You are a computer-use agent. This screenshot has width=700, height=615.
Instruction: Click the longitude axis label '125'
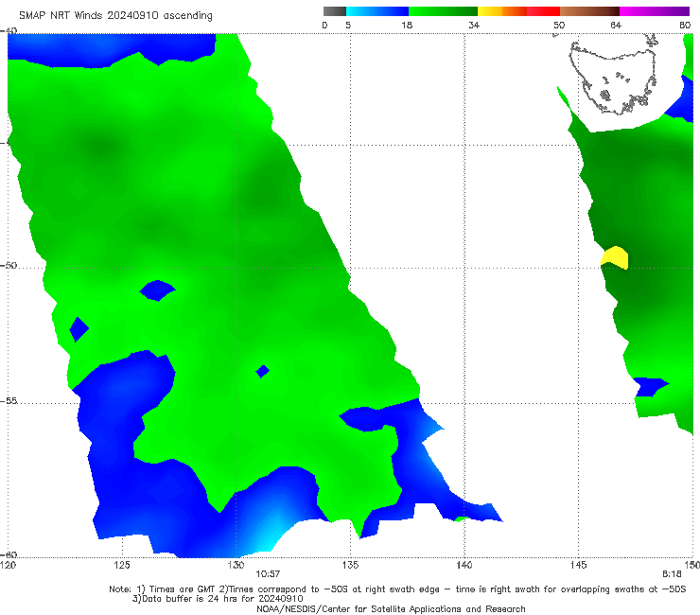[122, 566]
